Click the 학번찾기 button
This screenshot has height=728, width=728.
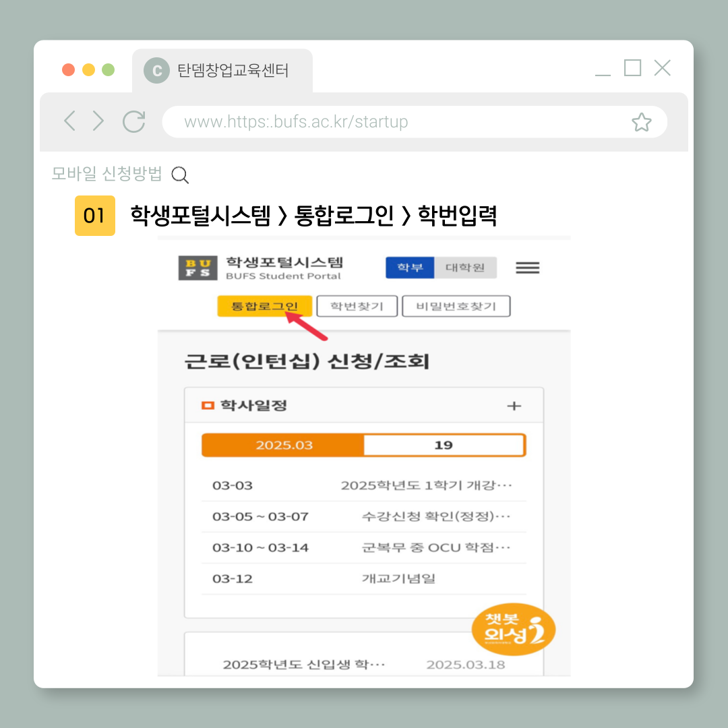coord(357,306)
